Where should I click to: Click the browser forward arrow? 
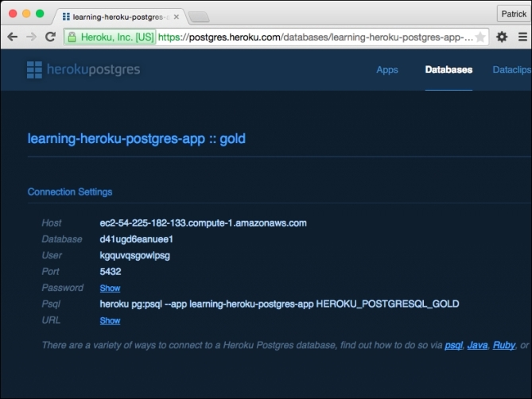tap(31, 37)
